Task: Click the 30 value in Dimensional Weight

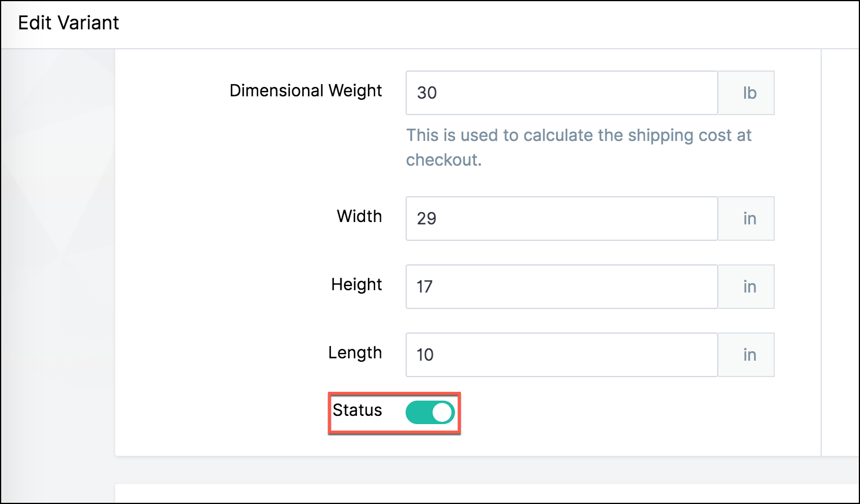Action: (x=427, y=93)
